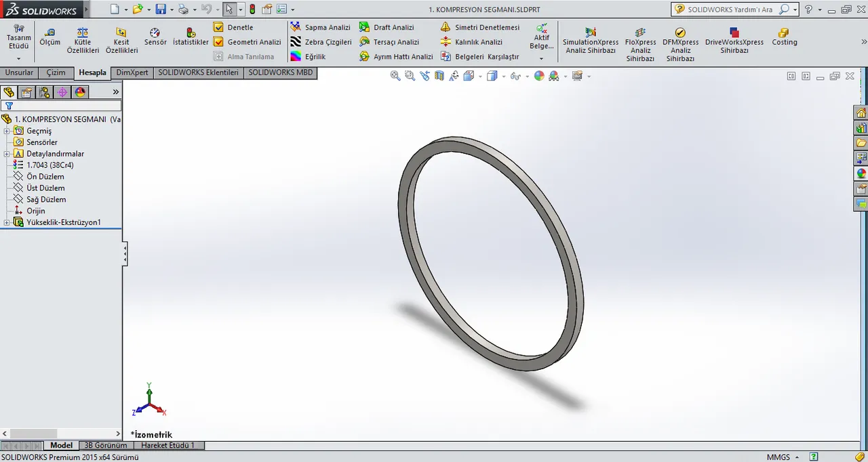
Task: Switch to the Unsurlar tab
Action: pyautogui.click(x=19, y=72)
